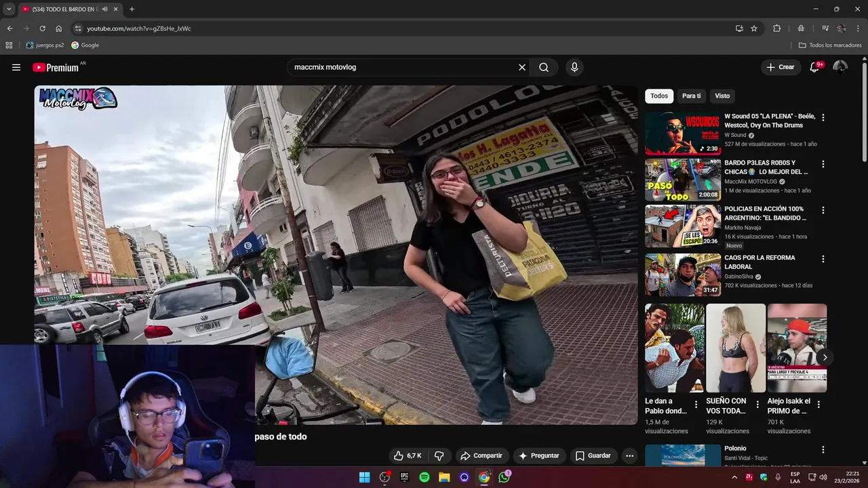The width and height of the screenshot is (868, 488).
Task: Click the Chrome address bar URL
Action: (x=139, y=28)
